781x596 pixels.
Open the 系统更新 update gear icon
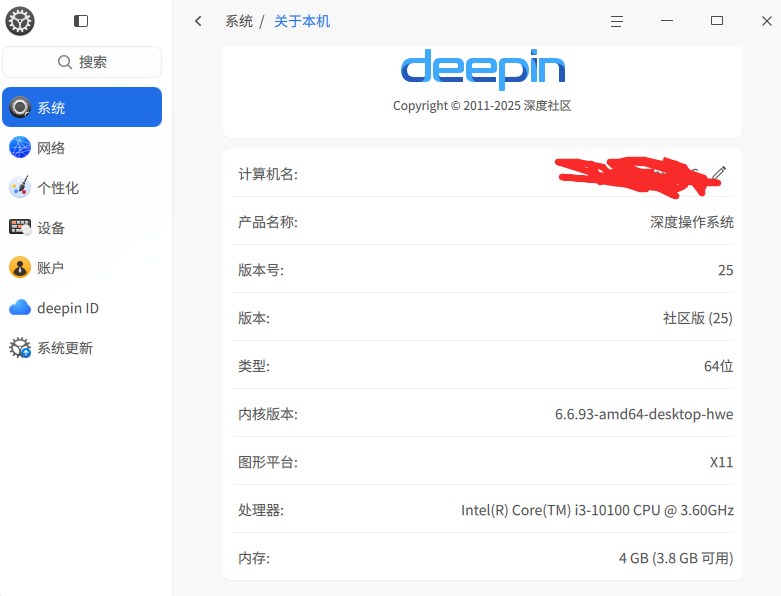coord(20,348)
